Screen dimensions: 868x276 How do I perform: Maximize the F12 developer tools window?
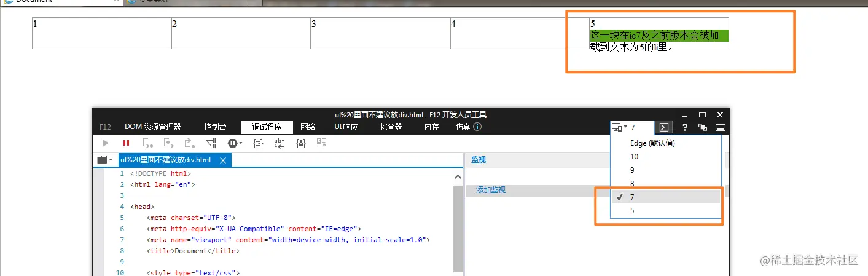[x=703, y=115]
